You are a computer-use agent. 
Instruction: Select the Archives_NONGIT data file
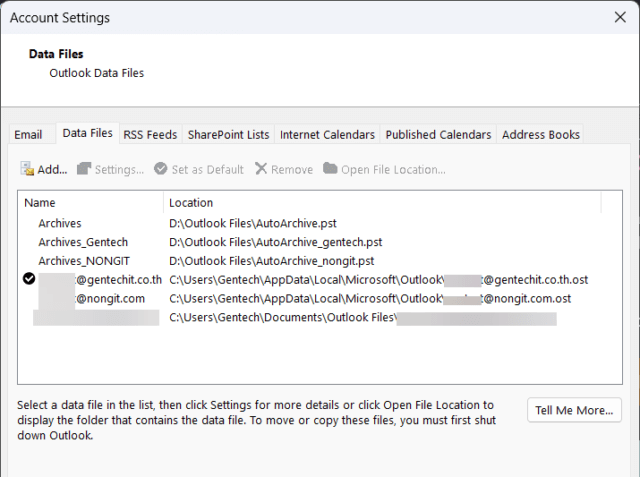pyautogui.click(x=84, y=261)
